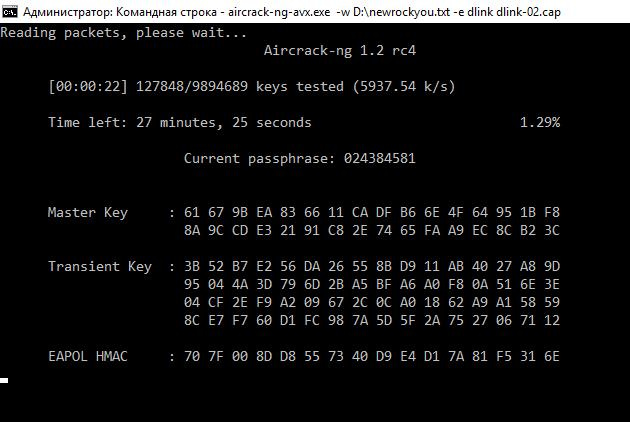Click the blinking cursor at bottom left

click(5, 381)
